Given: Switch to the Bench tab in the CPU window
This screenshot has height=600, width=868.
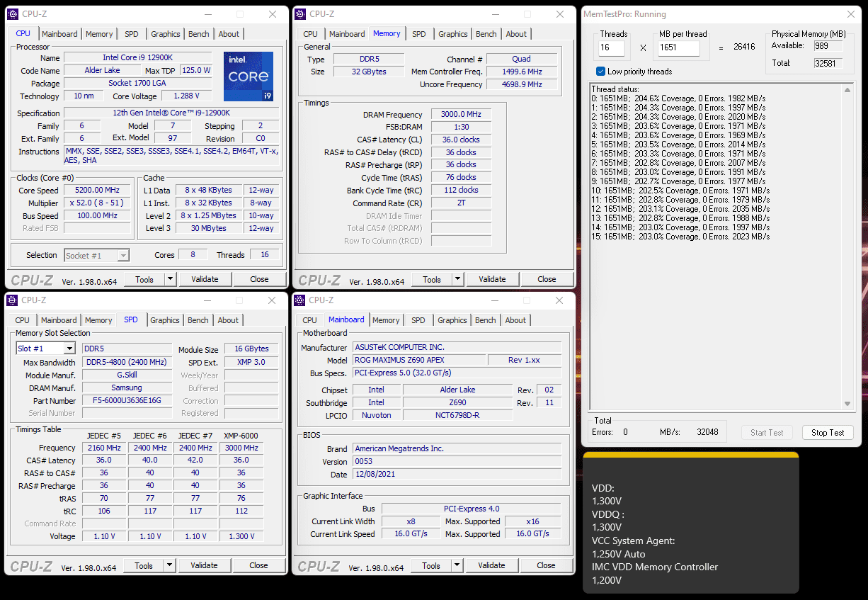Looking at the screenshot, I should 199,34.
